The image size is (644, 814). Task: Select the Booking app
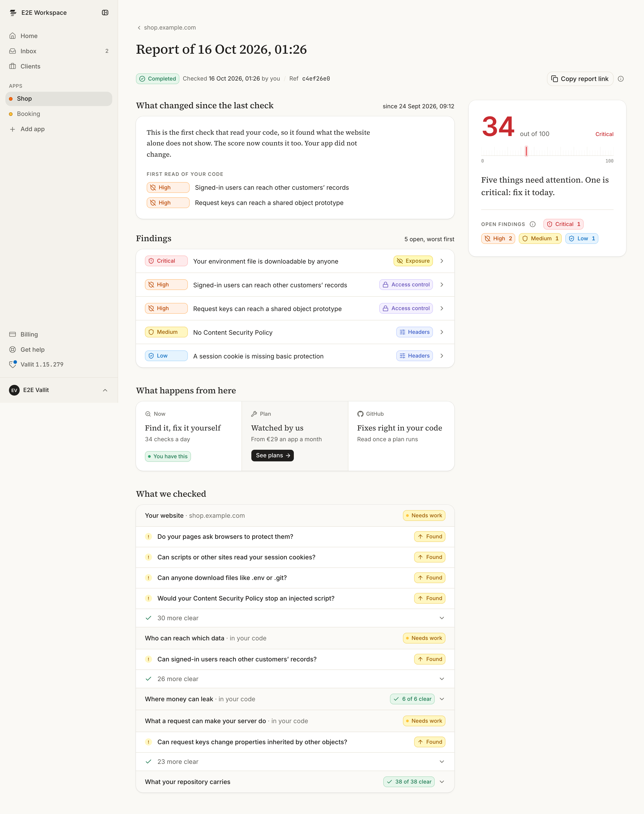click(x=59, y=114)
